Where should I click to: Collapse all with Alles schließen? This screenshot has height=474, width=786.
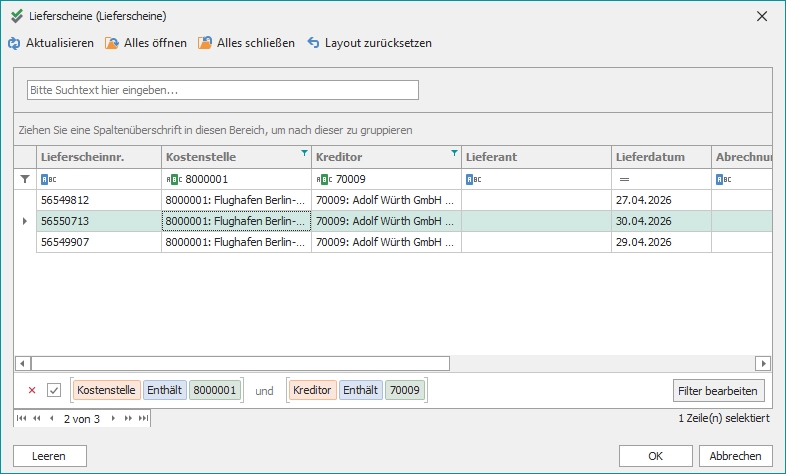pos(246,43)
